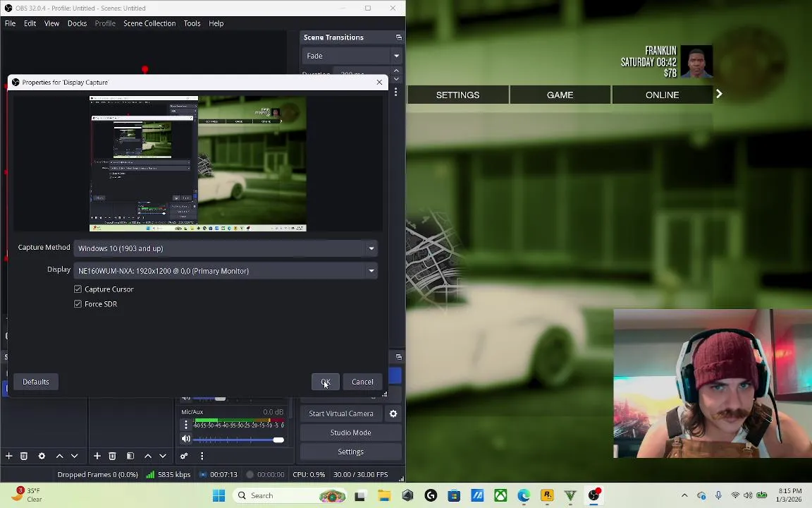
Task: Open Mic/Aux three-dot options menu
Action: pos(186,425)
